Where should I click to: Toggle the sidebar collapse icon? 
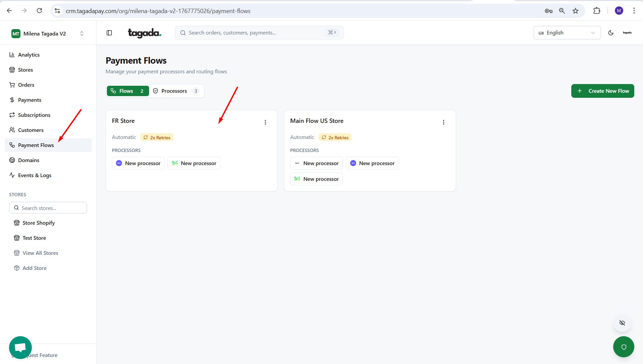click(109, 33)
